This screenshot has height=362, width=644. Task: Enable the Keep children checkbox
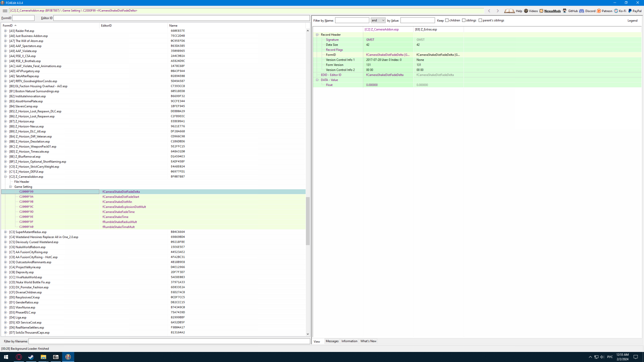[447, 20]
